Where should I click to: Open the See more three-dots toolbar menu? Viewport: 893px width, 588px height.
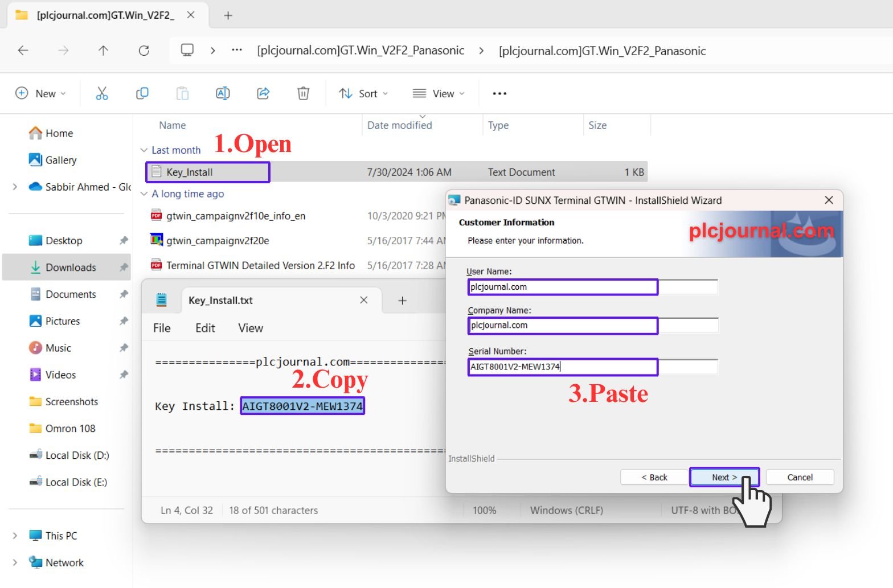click(x=499, y=93)
